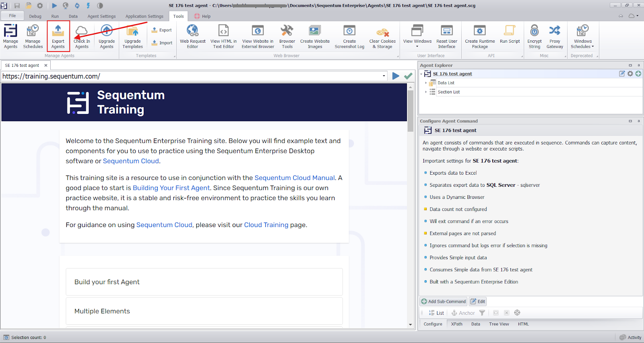Click Check In Agents
Screen dimensions: 644x343
click(82, 36)
